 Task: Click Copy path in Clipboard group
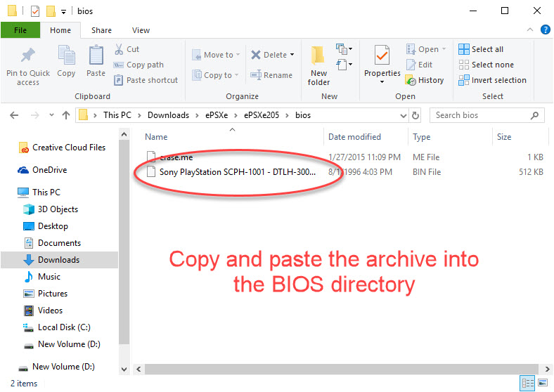[x=138, y=65]
